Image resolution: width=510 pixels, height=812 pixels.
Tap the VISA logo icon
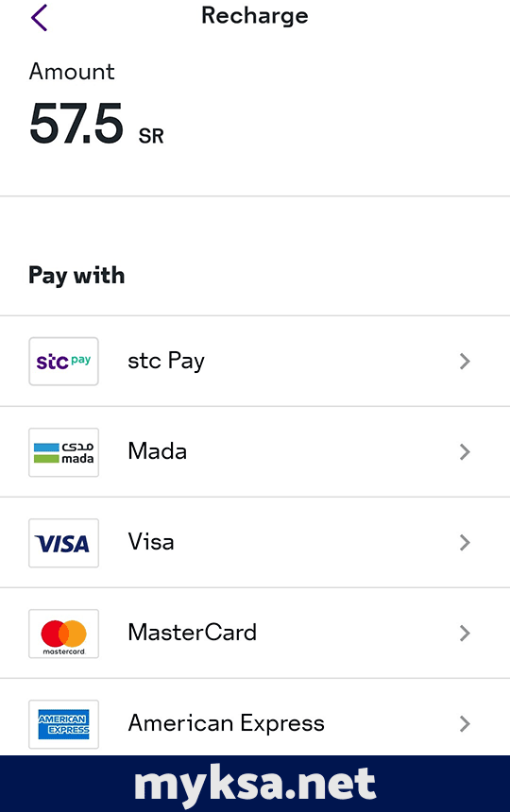pyautogui.click(x=63, y=543)
